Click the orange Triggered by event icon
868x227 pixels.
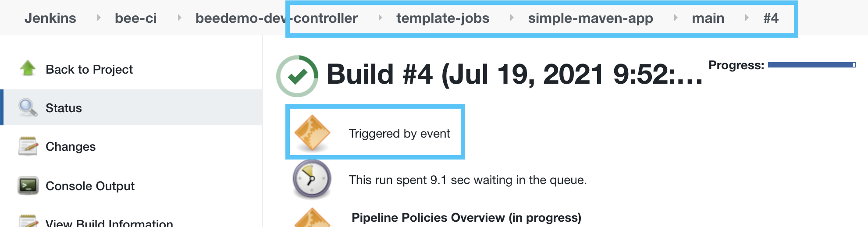coord(312,133)
